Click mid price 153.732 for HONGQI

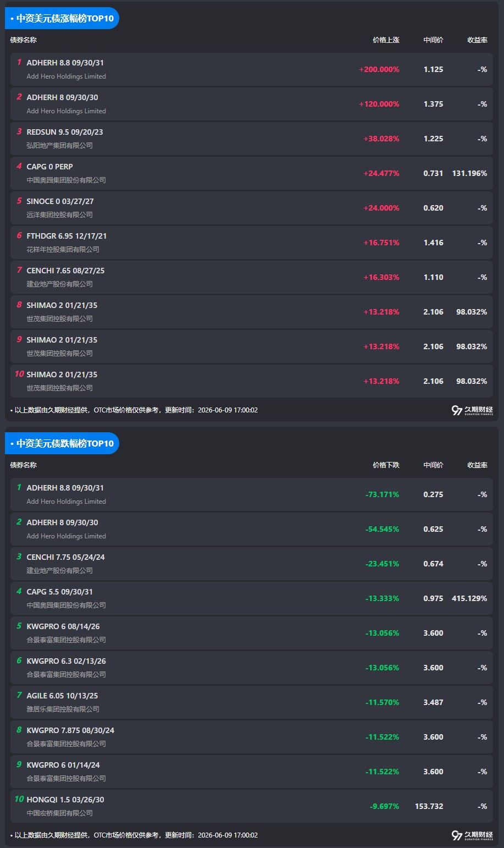429,806
